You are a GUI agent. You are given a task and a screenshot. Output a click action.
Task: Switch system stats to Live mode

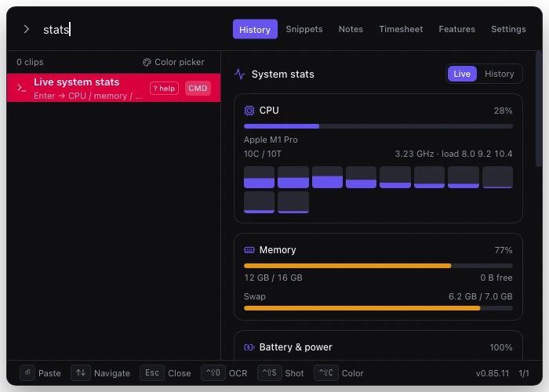pos(462,74)
